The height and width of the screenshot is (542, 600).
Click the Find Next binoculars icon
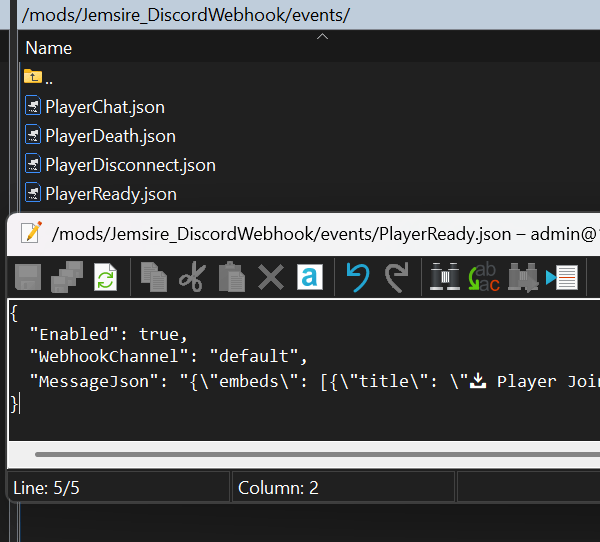point(523,276)
